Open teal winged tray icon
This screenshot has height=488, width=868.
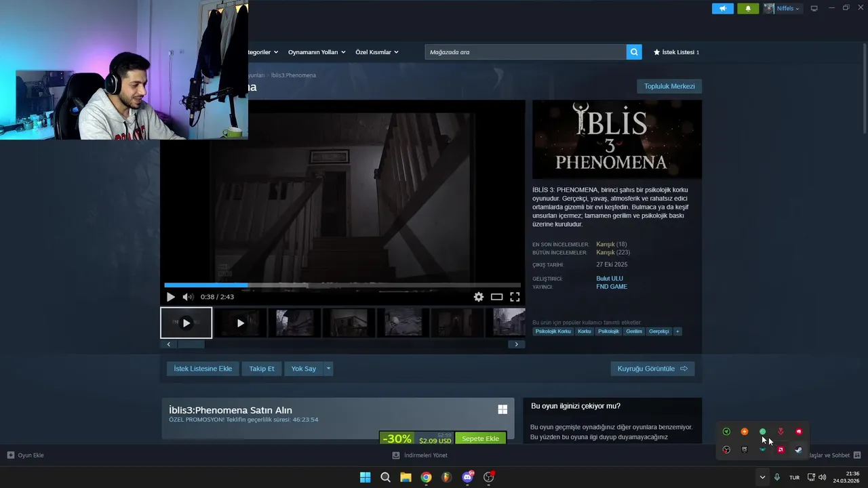[762, 449]
